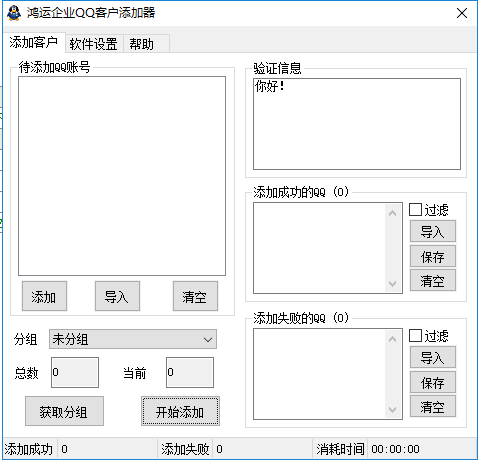Switch to the 软件设置 tab

94,44
